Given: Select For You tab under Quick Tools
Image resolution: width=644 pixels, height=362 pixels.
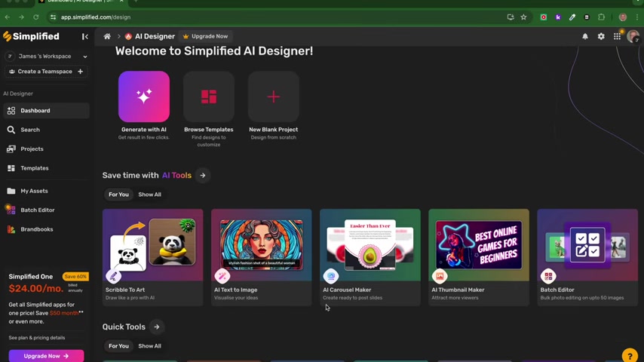Looking at the screenshot, I should coord(118,346).
